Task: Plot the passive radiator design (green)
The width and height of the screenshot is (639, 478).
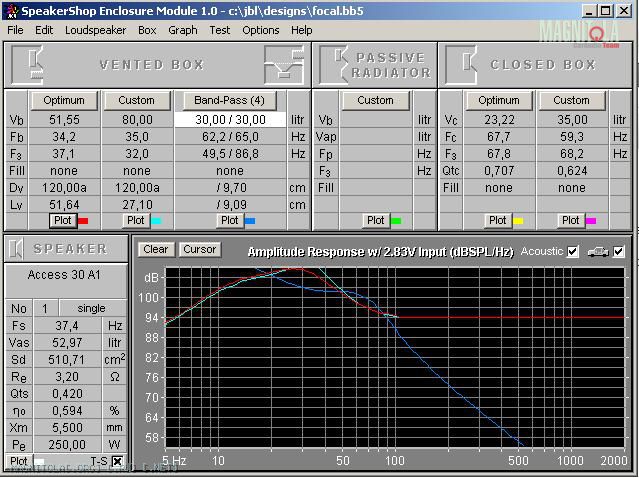Action: (x=375, y=220)
